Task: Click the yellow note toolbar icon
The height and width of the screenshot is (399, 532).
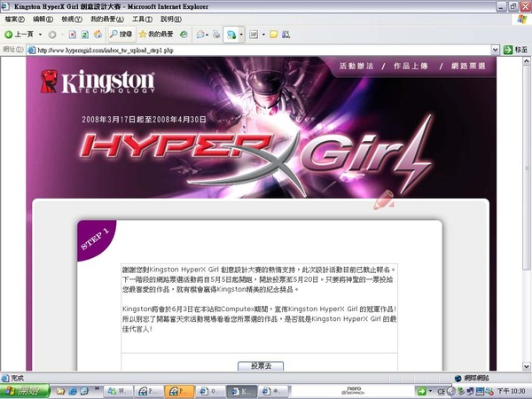Action: [273, 35]
